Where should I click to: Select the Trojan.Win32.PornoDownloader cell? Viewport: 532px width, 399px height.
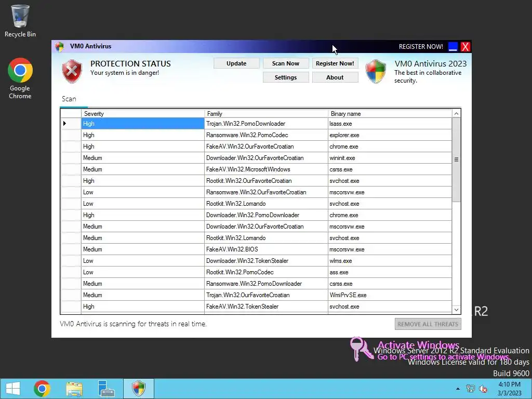tap(267, 124)
